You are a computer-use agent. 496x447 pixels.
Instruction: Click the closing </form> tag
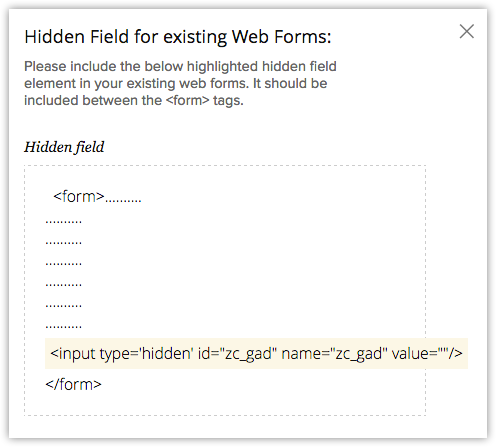point(73,384)
